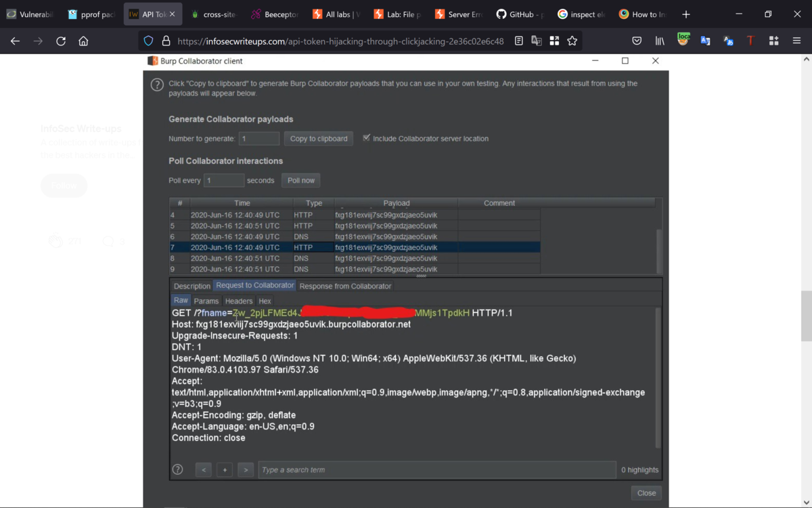Select the Headers view tab

click(x=239, y=301)
